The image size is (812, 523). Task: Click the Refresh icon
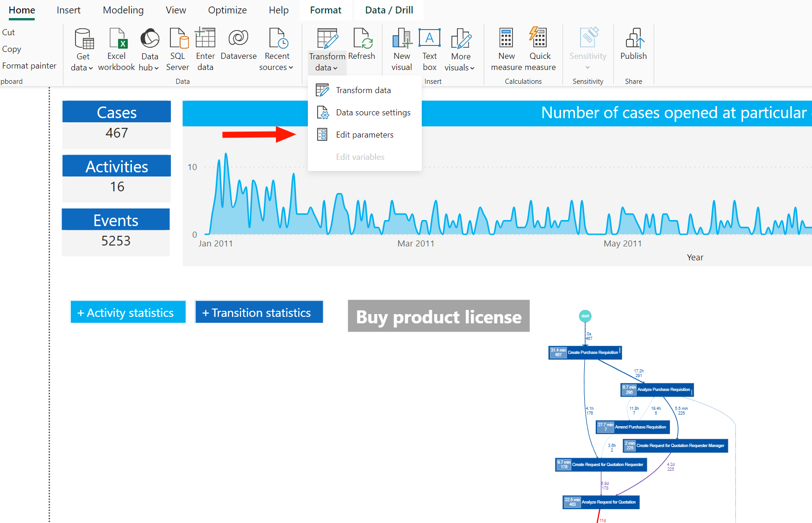click(x=362, y=38)
